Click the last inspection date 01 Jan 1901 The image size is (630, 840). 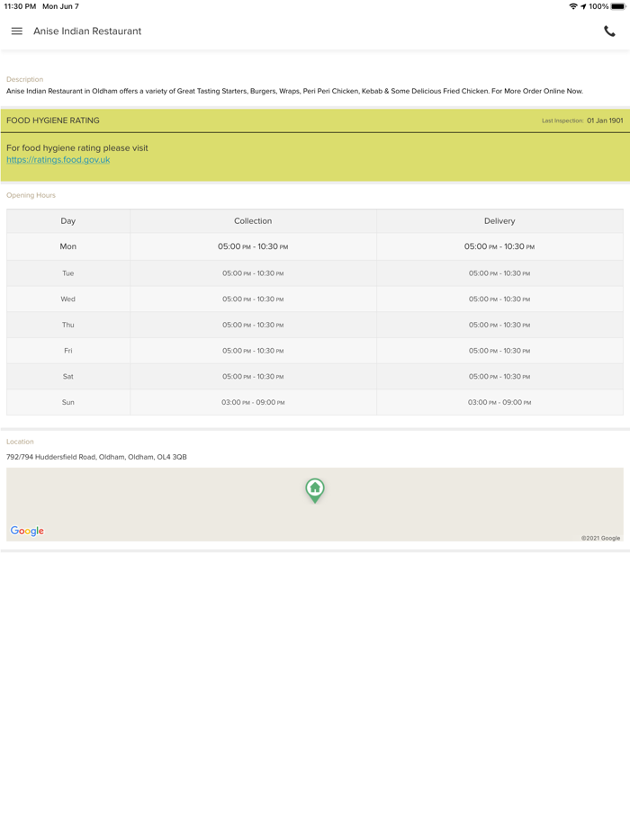pyautogui.click(x=605, y=121)
